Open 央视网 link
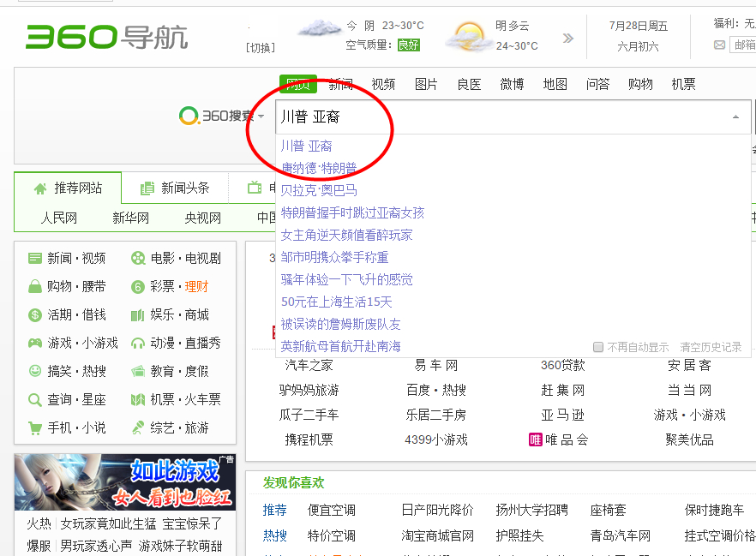Viewport: 756px width, 556px height. coord(203,218)
